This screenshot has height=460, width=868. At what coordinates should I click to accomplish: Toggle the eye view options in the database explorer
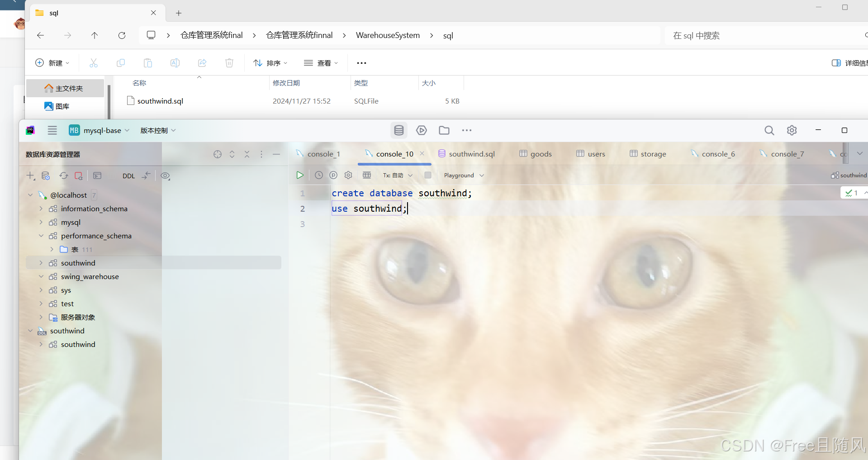(165, 175)
